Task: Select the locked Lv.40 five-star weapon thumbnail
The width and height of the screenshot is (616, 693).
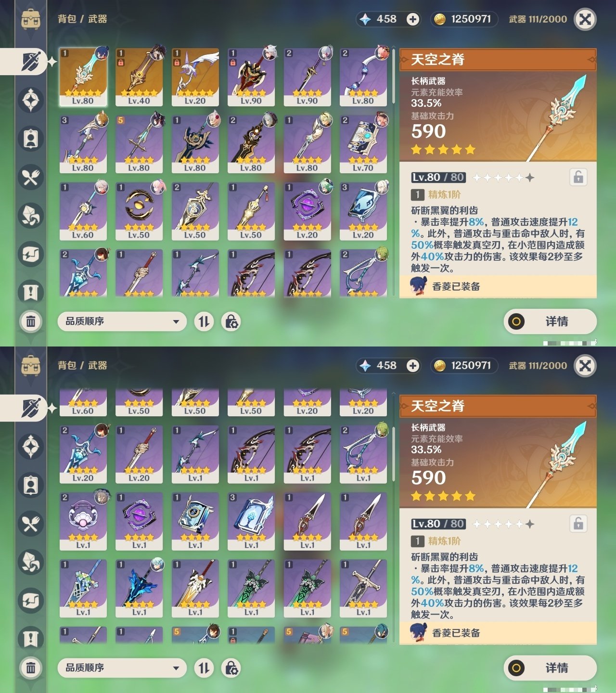Action: [x=139, y=77]
